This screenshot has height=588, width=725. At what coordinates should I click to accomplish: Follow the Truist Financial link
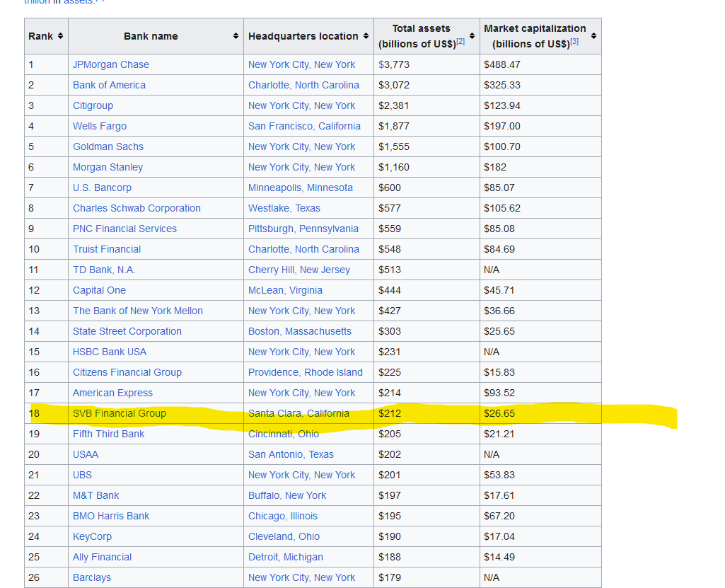pos(107,249)
